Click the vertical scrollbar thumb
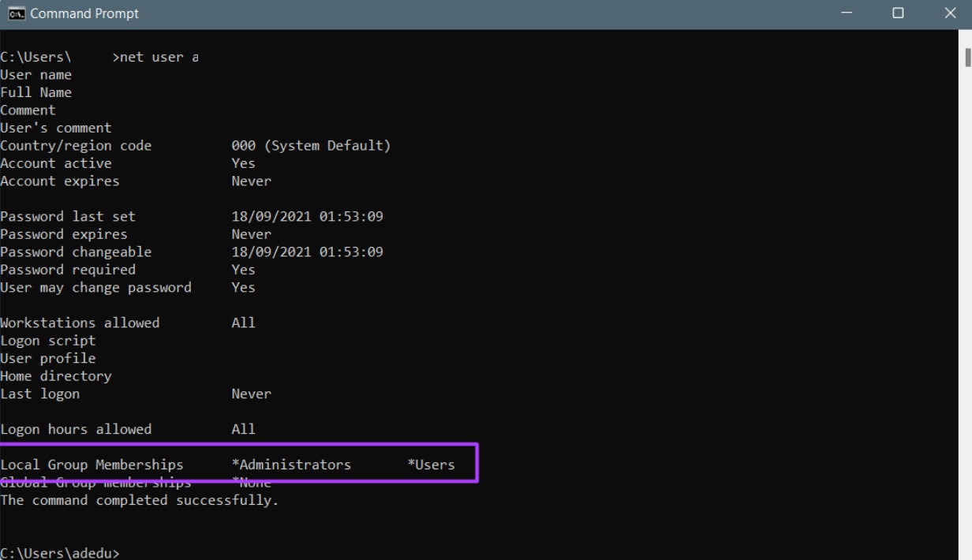Viewport: 972px width, 560px height. click(x=967, y=58)
